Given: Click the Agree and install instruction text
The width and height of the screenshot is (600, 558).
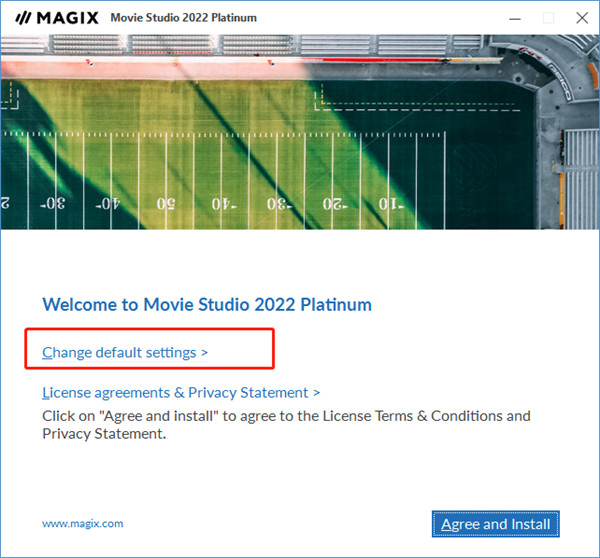Looking at the screenshot, I should click(x=286, y=424).
